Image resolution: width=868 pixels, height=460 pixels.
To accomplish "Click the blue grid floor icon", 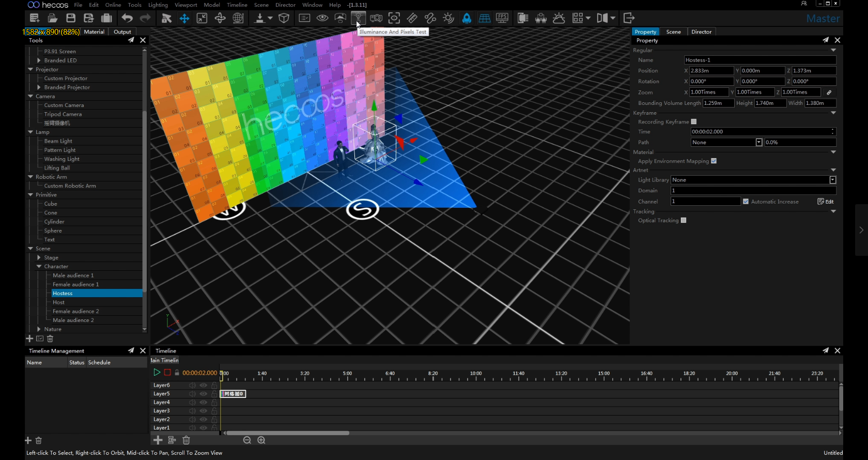I will [x=485, y=18].
